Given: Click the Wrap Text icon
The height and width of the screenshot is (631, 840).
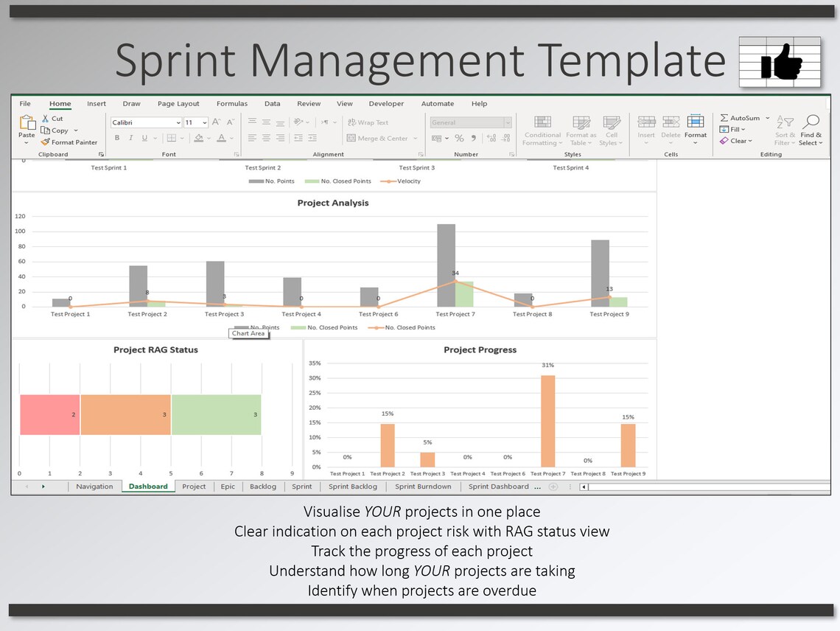Looking at the screenshot, I should (351, 122).
